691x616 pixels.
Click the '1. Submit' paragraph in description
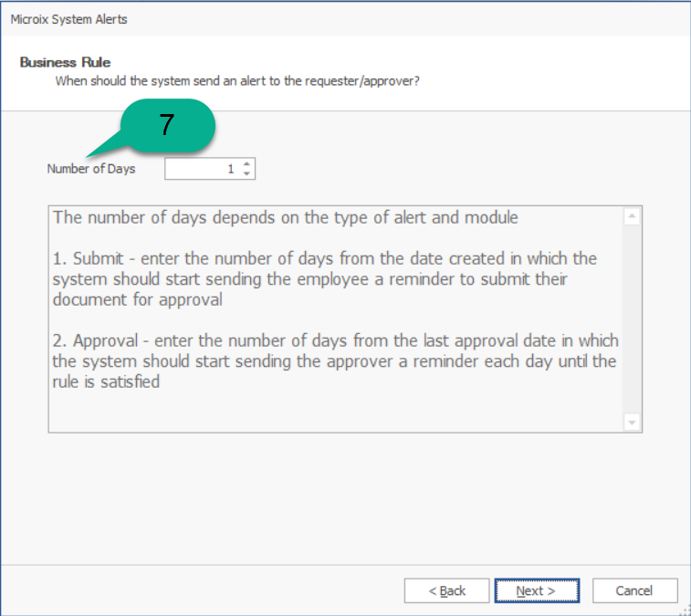pyautogui.click(x=324, y=278)
